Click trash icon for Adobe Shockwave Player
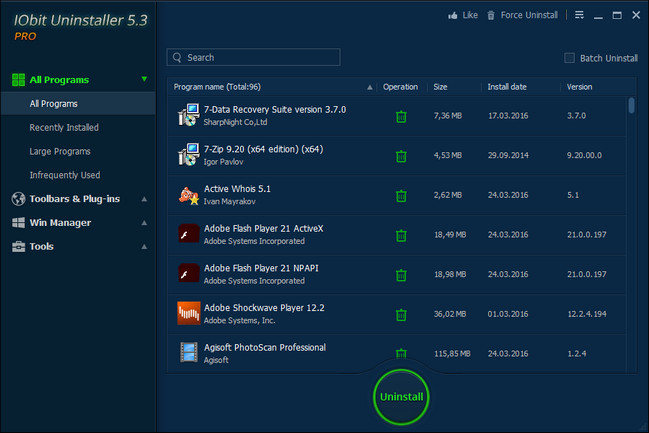This screenshot has width=649, height=433. pos(401,315)
